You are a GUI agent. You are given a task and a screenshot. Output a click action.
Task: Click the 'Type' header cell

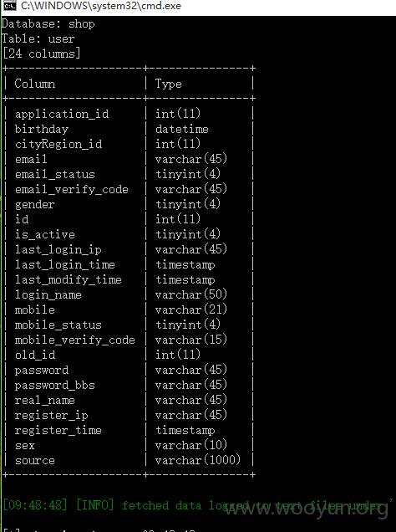click(169, 84)
